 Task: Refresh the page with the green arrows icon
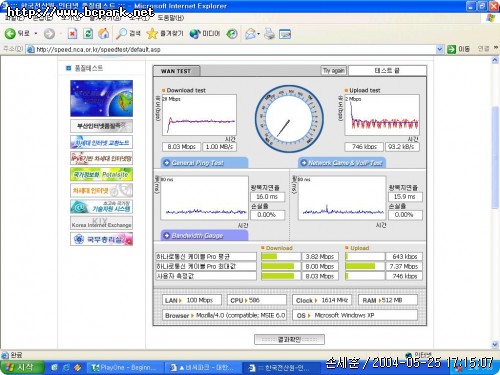(88, 34)
